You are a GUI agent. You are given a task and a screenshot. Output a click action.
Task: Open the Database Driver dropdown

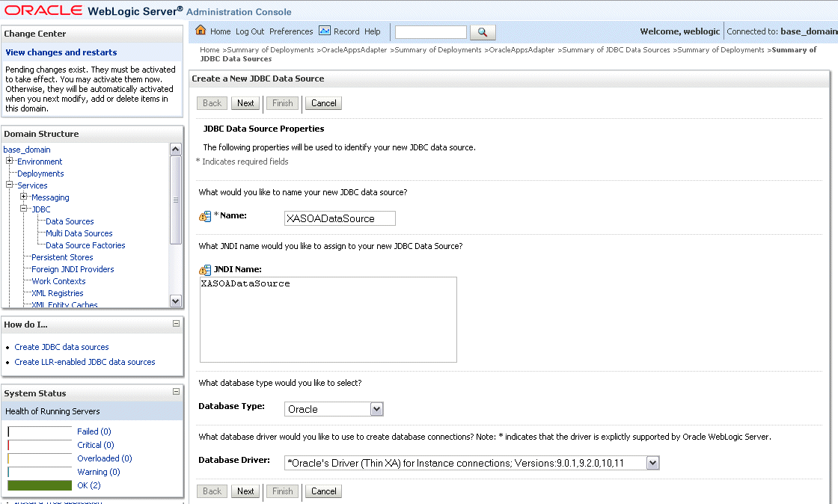(652, 463)
